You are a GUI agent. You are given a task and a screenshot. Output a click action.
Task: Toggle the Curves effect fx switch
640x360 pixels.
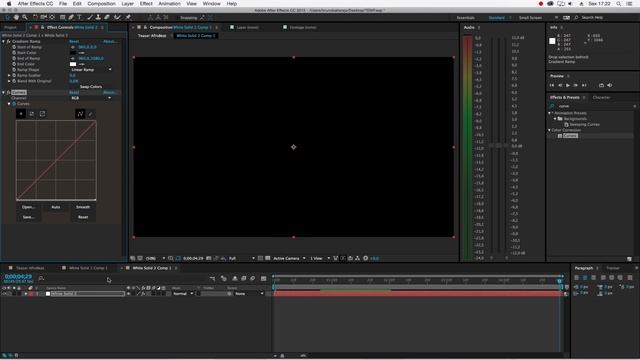click(x=8, y=92)
